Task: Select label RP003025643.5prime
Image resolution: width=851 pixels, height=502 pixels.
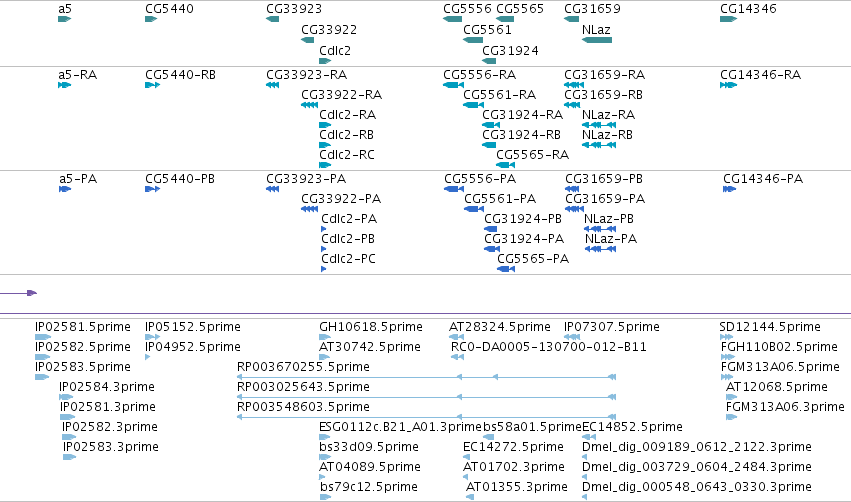Action: click(x=303, y=387)
